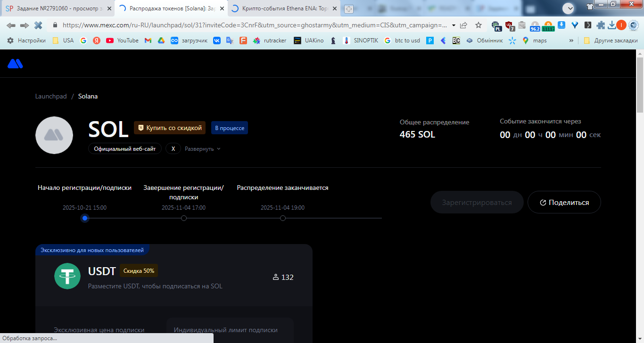Screen dimensions: 644x343
Task: Open the Extensions puzzle piece menu
Action: [x=601, y=25]
